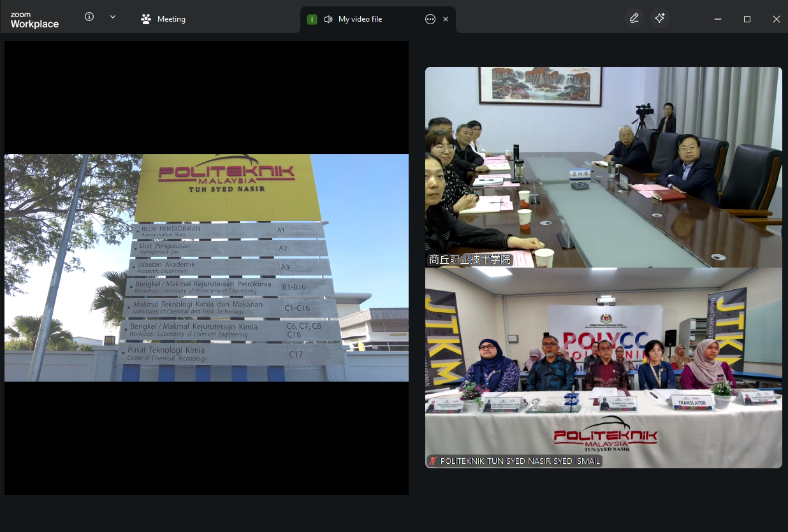
Task: Click the POLITEKNIK TUN SYED NASIR SYED ISMAIL label
Action: coord(520,461)
